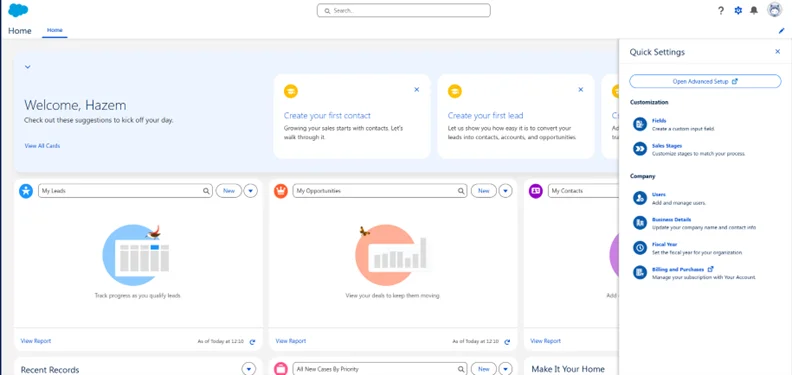This screenshot has width=792, height=375.
Task: Open the Users link
Action: click(659, 195)
